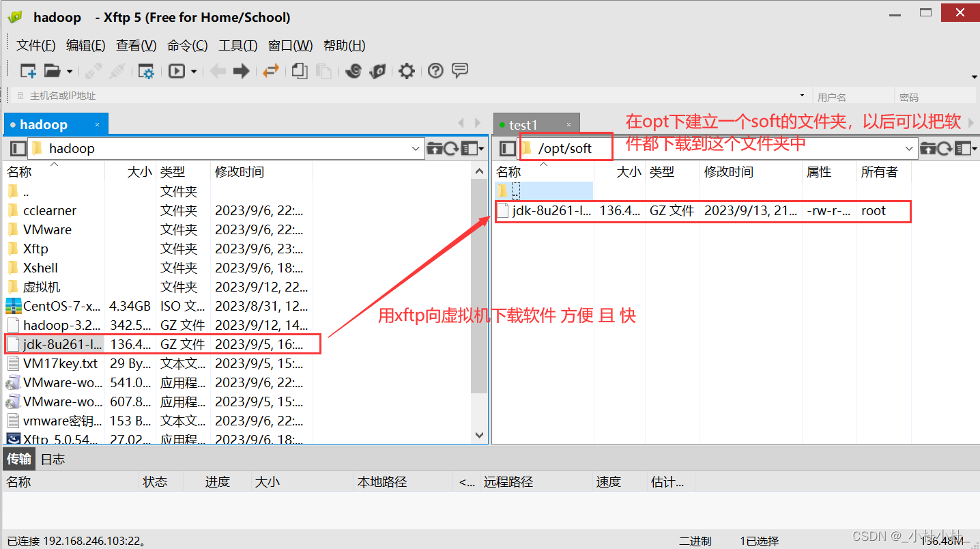Click the 密码 password input field

pos(935,96)
